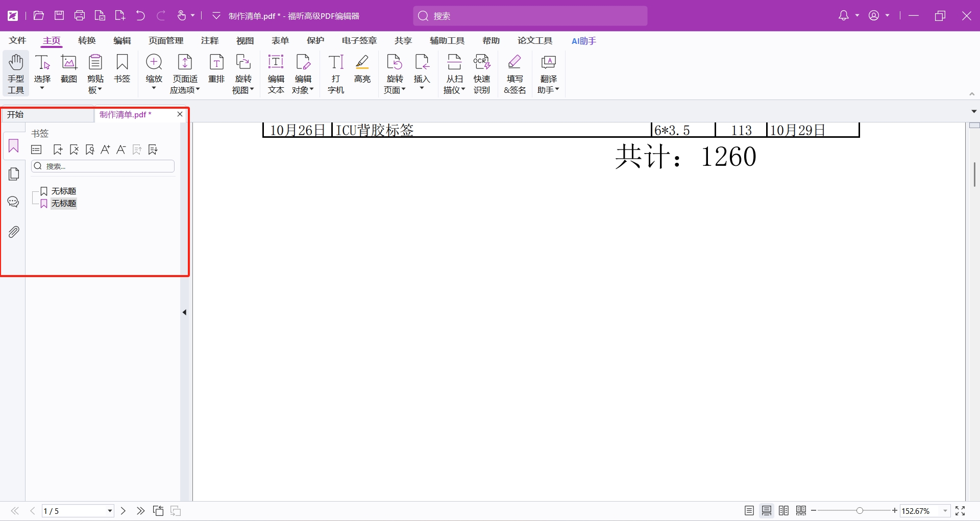The image size is (980, 521).
Task: Click Fill & Sign (填写&签名) icon
Action: pyautogui.click(x=514, y=74)
